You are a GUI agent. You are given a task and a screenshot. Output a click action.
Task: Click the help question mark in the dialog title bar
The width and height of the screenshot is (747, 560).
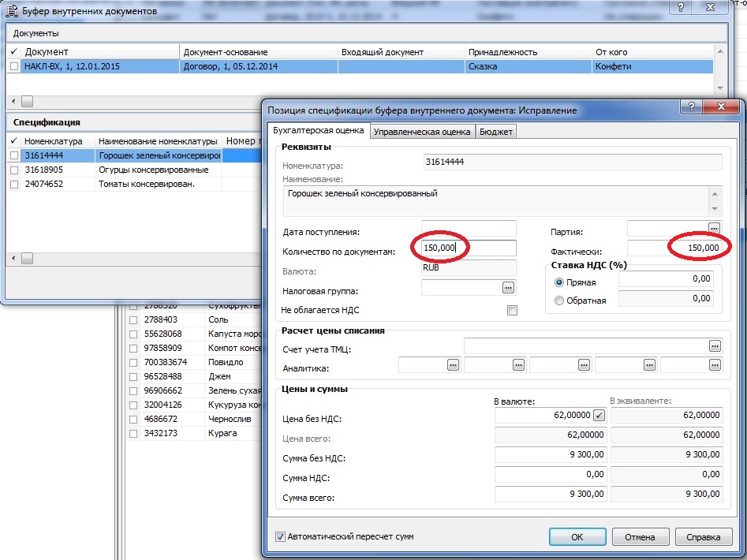691,108
